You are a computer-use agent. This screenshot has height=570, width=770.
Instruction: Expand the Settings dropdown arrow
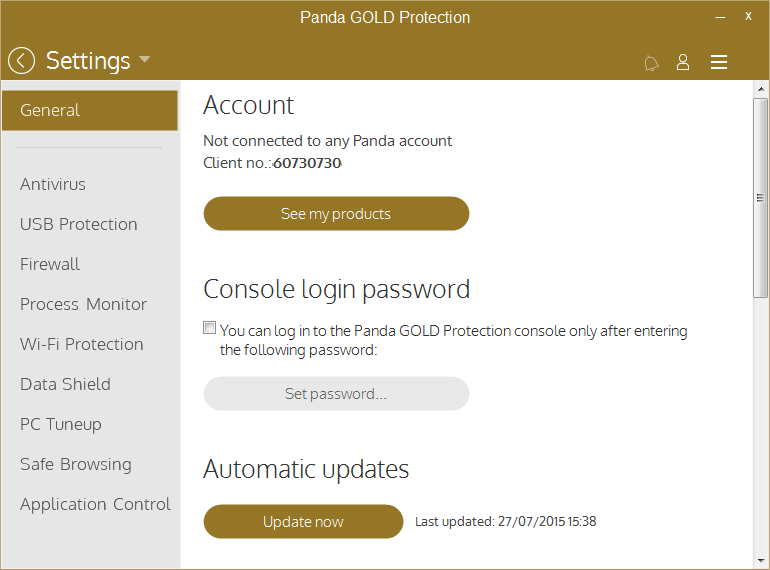[145, 60]
